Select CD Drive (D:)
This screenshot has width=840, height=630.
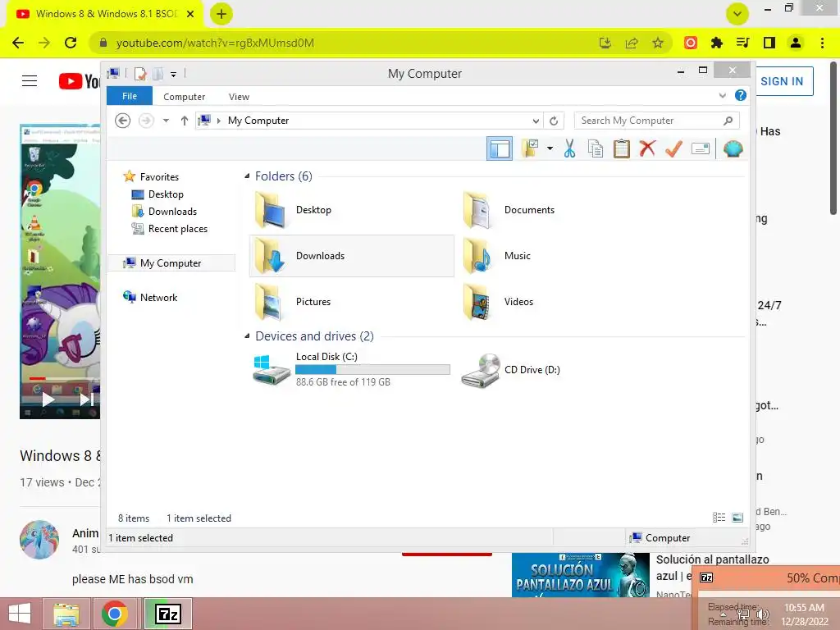coord(559,369)
